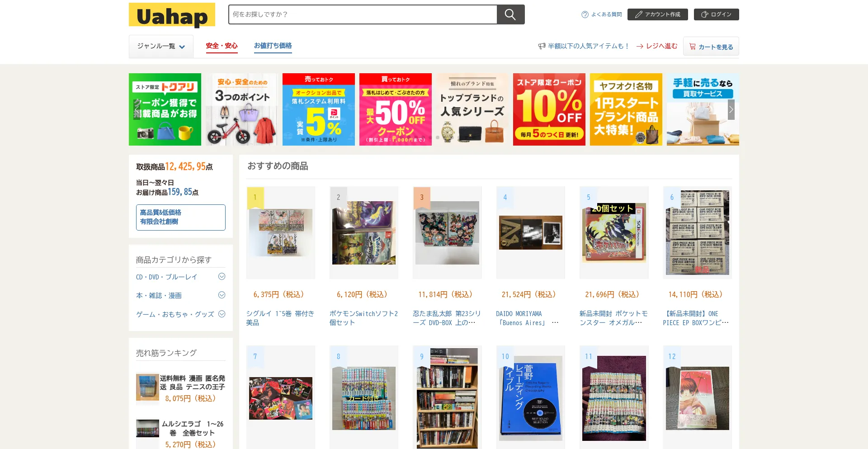
Task: Click the ログイン button
Action: coord(716,14)
